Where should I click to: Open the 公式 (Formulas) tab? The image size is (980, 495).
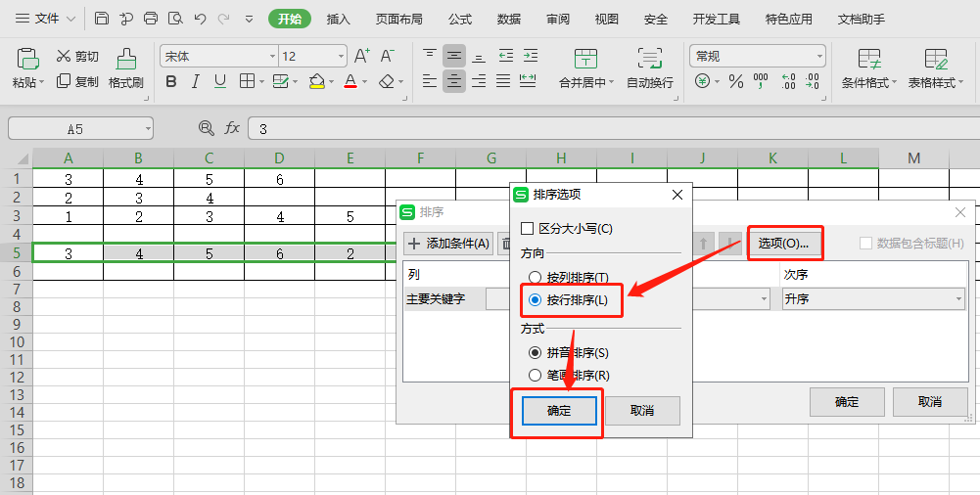point(460,19)
